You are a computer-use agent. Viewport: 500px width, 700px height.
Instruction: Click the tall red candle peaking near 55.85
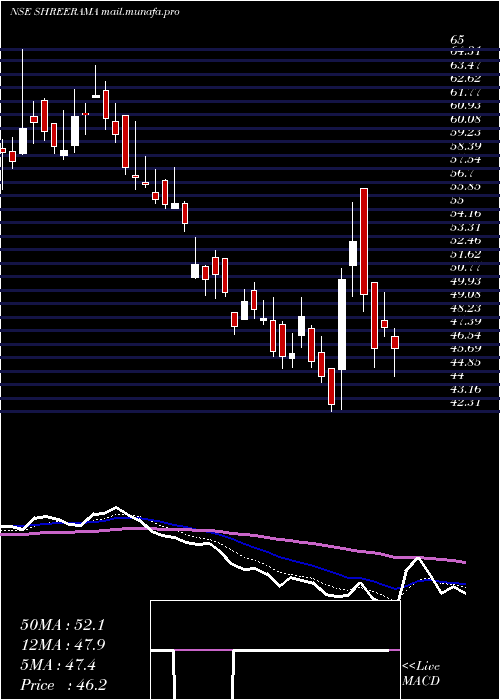(x=364, y=242)
